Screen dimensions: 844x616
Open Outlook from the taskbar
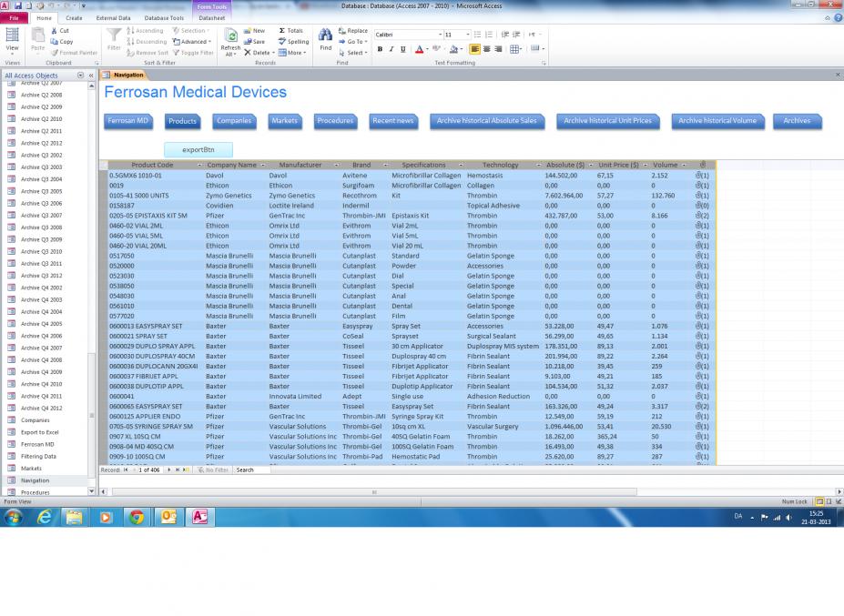pyautogui.click(x=168, y=517)
